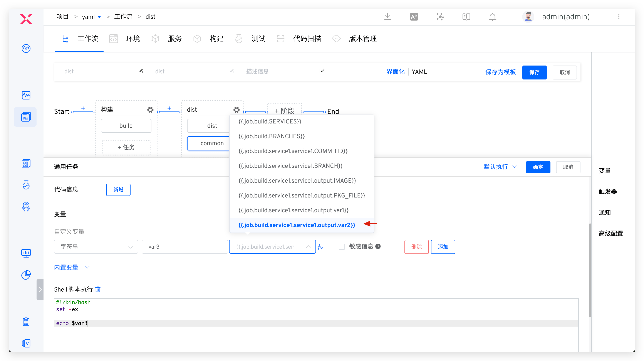
Task: Open settings gear of 构建 stage
Action: point(150,110)
